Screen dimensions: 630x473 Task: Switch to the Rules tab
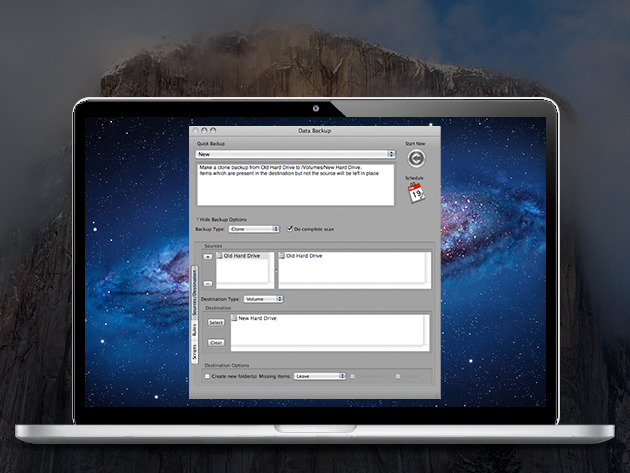(x=193, y=327)
